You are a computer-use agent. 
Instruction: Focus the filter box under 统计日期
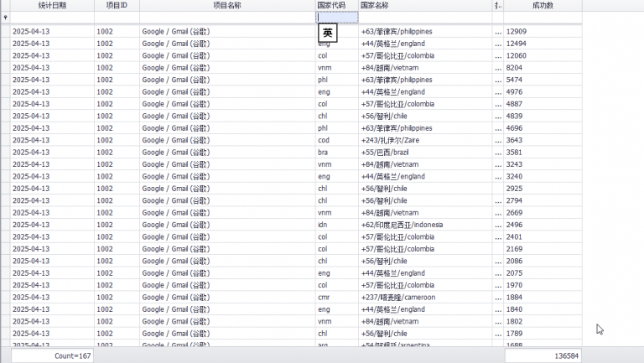point(52,18)
